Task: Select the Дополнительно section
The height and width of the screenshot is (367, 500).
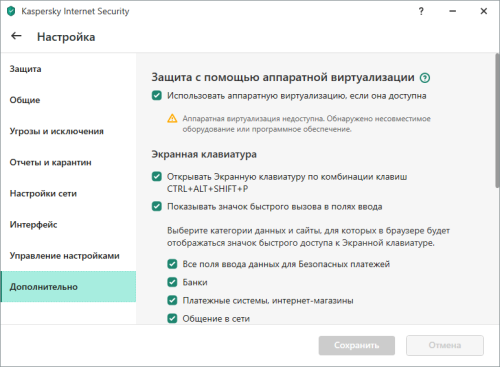Action: [x=68, y=287]
